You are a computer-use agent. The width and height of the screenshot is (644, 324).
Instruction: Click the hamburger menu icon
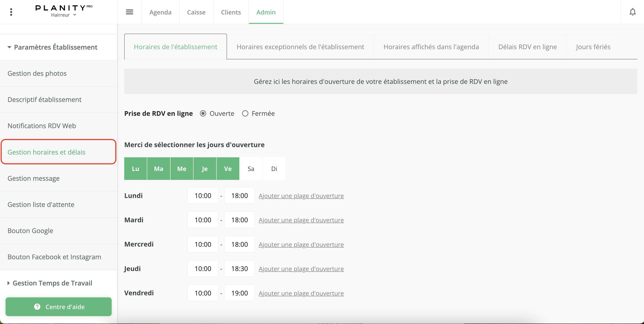pos(129,12)
